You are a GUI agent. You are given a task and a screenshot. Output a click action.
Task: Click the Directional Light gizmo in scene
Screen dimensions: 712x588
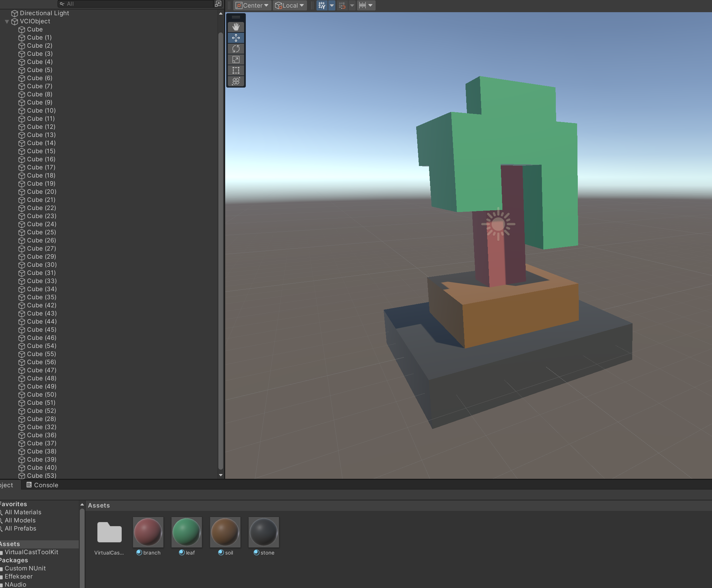coord(498,224)
